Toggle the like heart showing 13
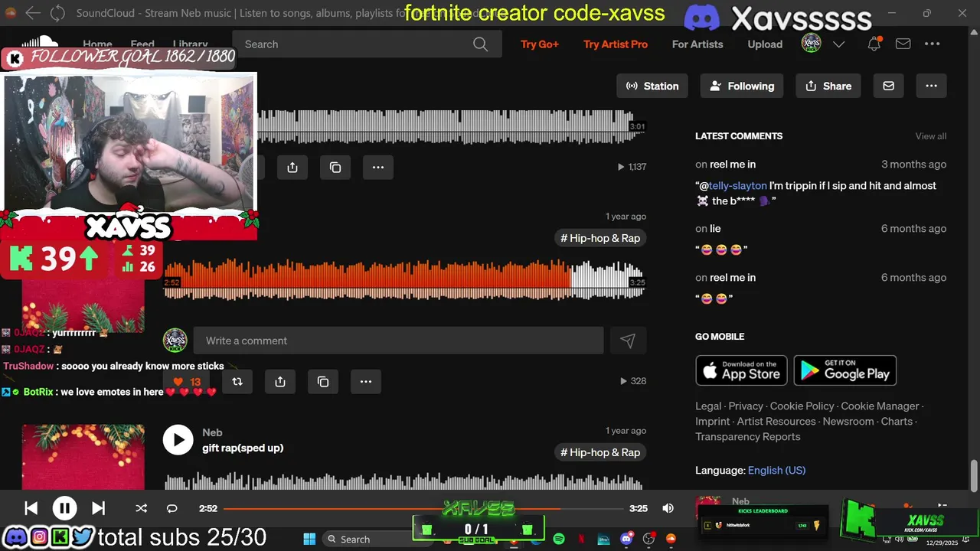Screen dimensions: 980x551 tap(187, 381)
